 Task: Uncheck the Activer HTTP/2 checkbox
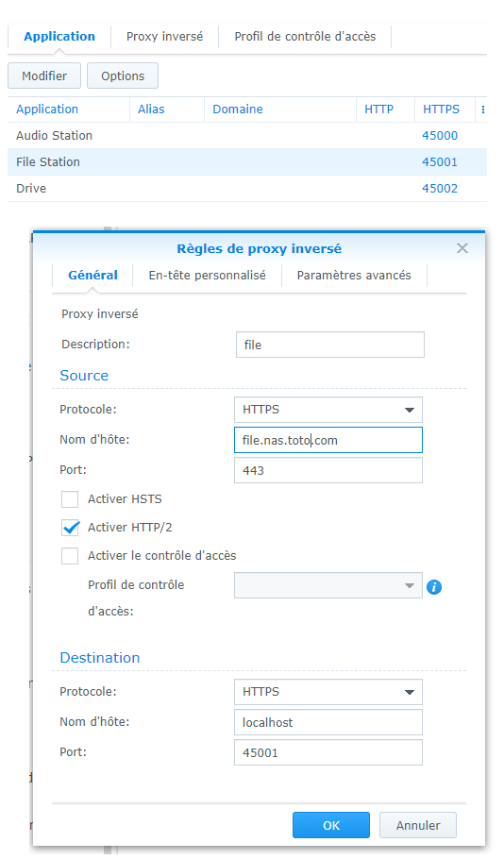(x=70, y=528)
